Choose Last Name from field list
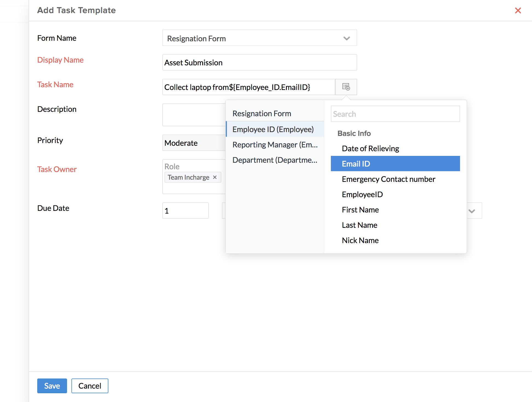The height and width of the screenshot is (402, 532). pos(359,225)
